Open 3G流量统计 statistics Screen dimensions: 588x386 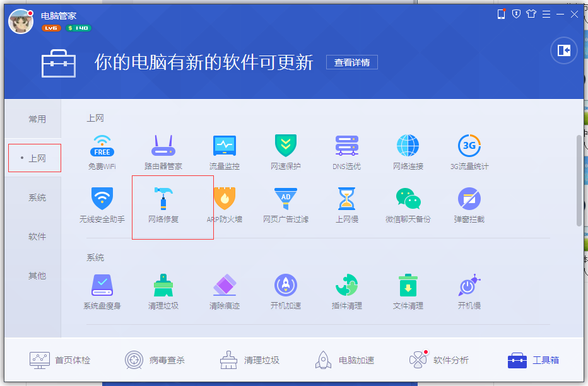pyautogui.click(x=469, y=152)
